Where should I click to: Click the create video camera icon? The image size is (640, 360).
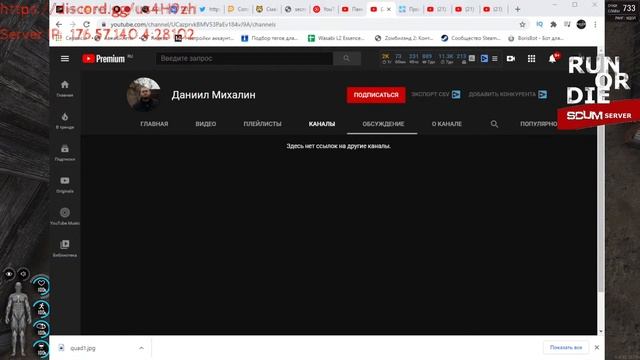pos(510,59)
